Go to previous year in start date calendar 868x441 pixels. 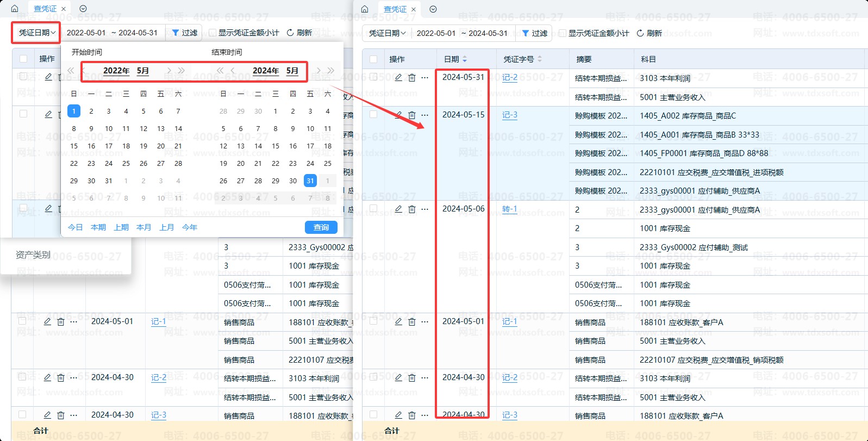click(x=71, y=71)
